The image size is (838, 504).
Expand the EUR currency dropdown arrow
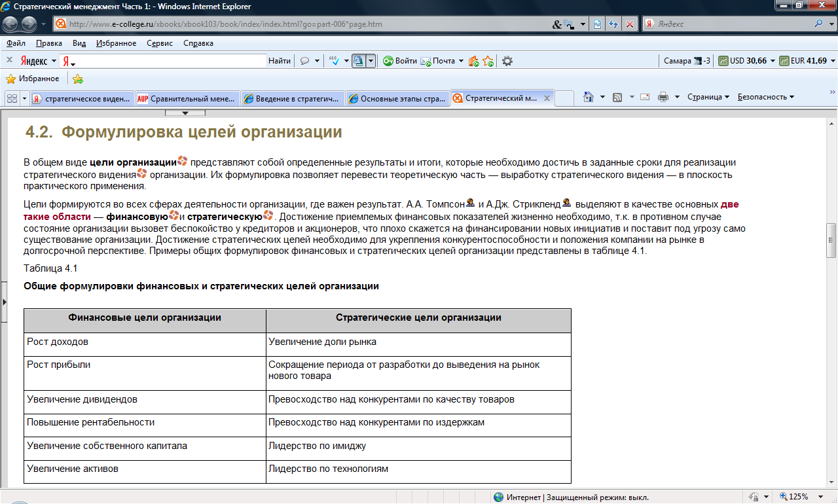tap(832, 61)
